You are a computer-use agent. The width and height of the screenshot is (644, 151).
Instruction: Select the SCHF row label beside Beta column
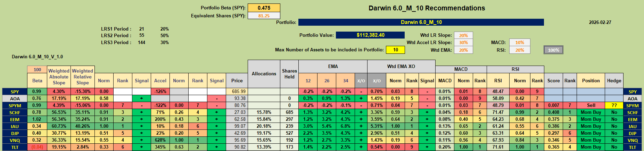[x=15, y=112]
